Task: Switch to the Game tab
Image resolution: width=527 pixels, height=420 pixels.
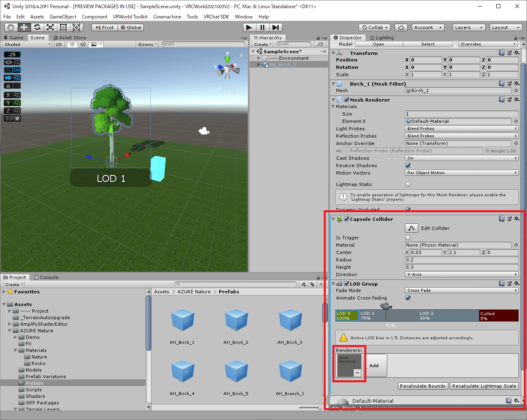Action: tap(14, 38)
